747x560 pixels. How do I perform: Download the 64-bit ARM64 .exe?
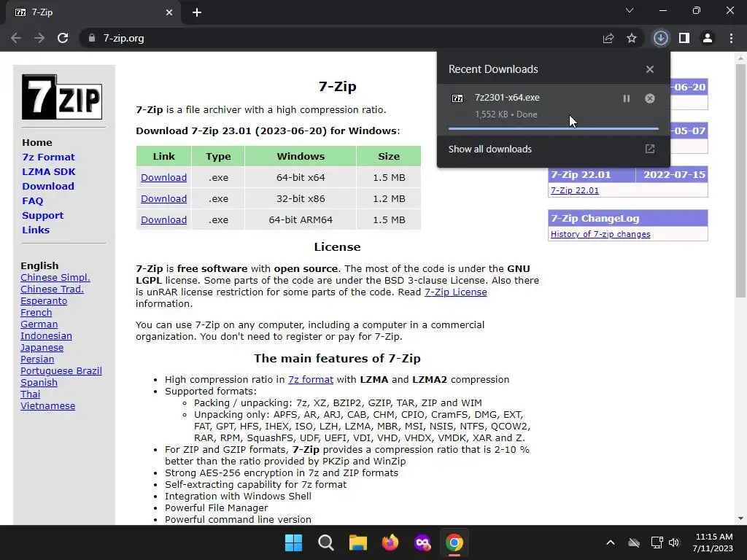(x=164, y=220)
